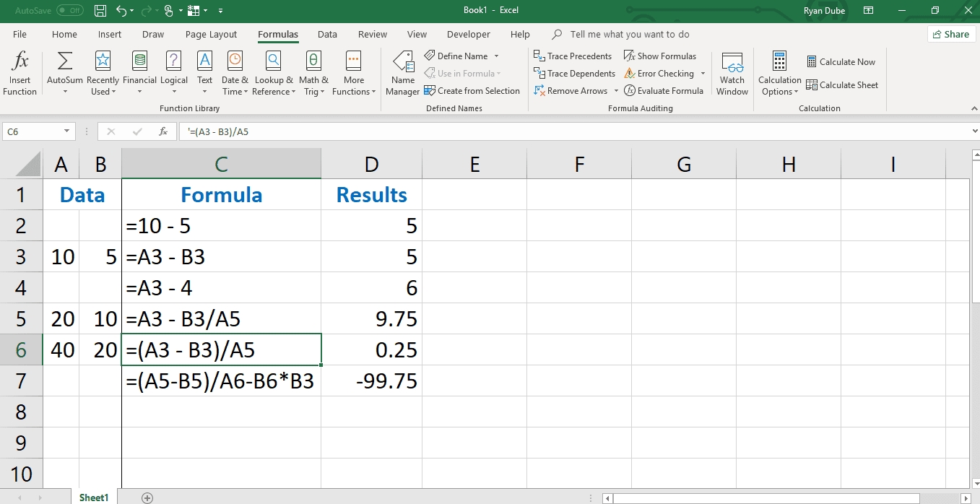Click the Insert Function fx button in formula bar
This screenshot has height=504, width=980.
pyautogui.click(x=164, y=131)
